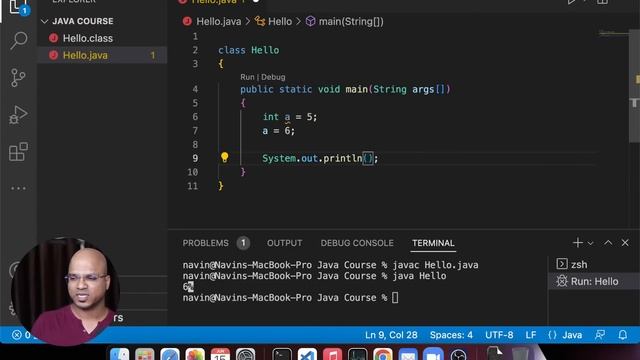Viewport: 640px width, 360px height.
Task: Click line number 9 in the gutter
Action: coord(195,158)
